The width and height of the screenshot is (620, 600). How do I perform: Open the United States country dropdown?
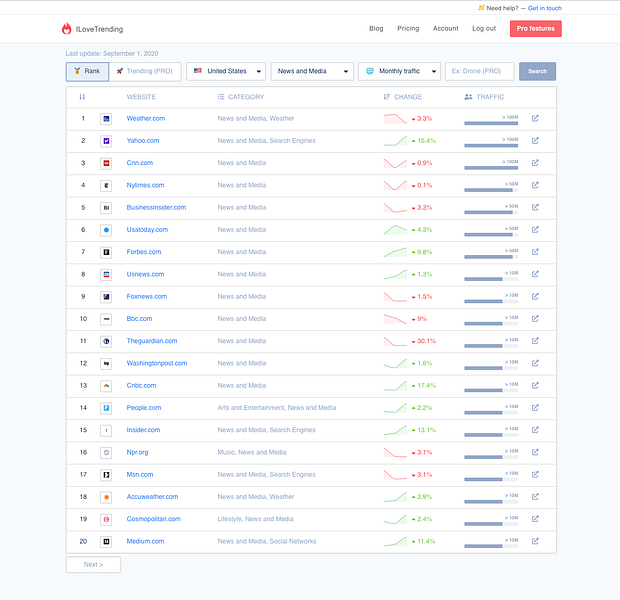point(226,71)
